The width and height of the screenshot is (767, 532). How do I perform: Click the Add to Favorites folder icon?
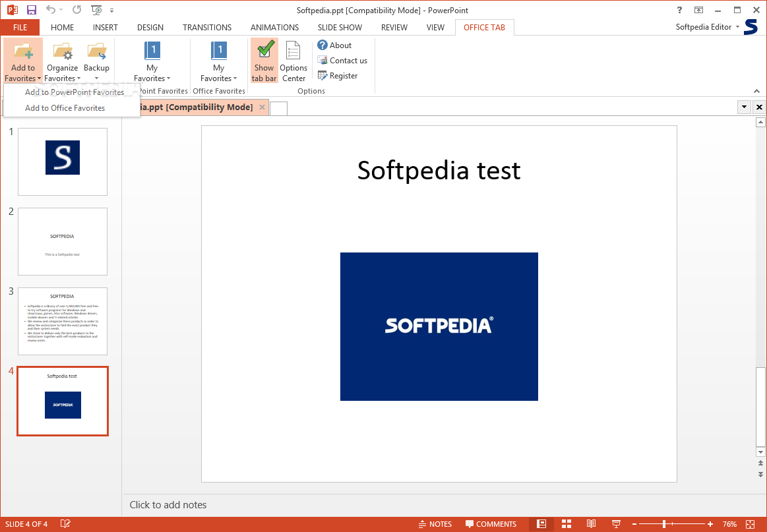[23, 50]
